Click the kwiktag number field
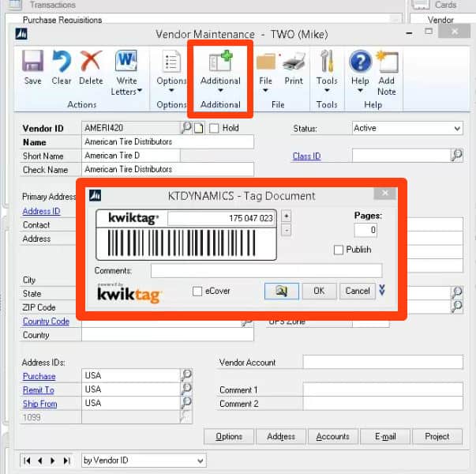This screenshot has height=474, width=476. [221, 218]
